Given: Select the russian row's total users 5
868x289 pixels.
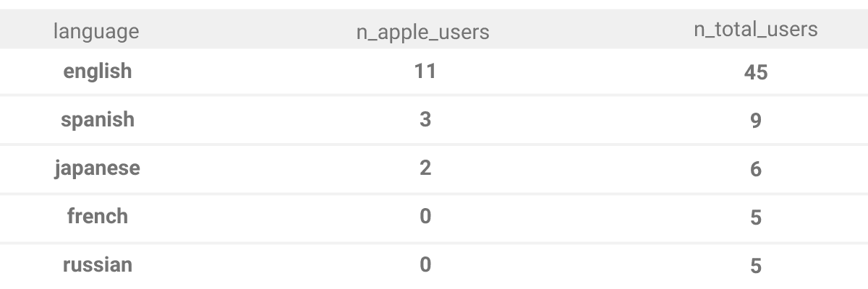Looking at the screenshot, I should tap(755, 266).
